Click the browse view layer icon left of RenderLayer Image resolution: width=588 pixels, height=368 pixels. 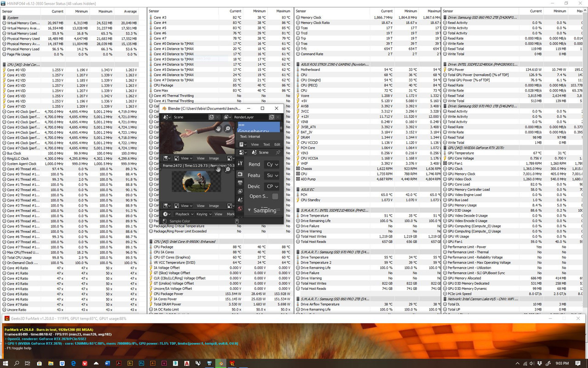point(227,117)
